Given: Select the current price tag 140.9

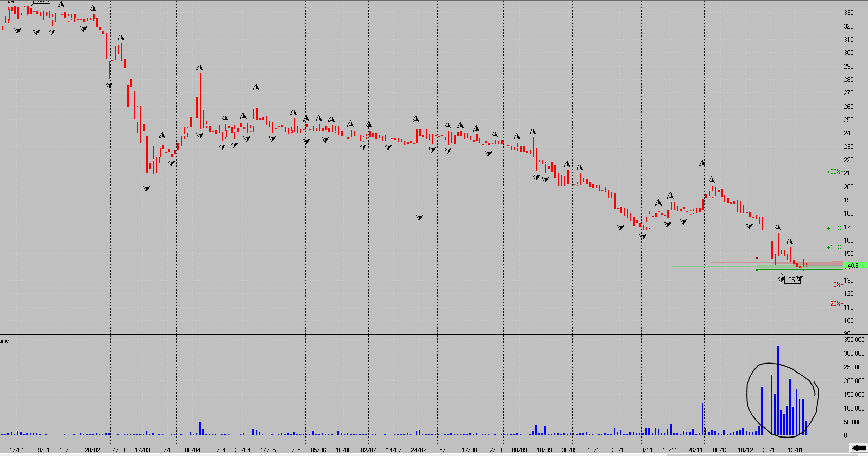Looking at the screenshot, I should click(x=855, y=265).
